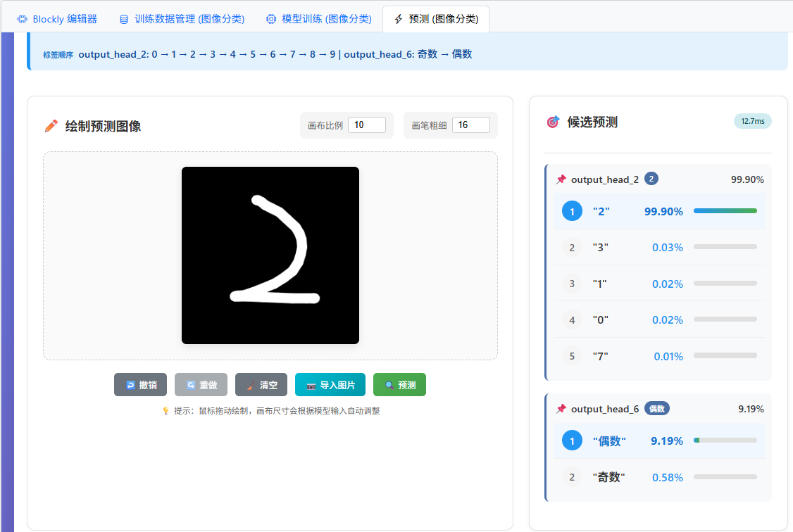
Task: Click the 绘制预测图像 panel title
Action: point(103,126)
